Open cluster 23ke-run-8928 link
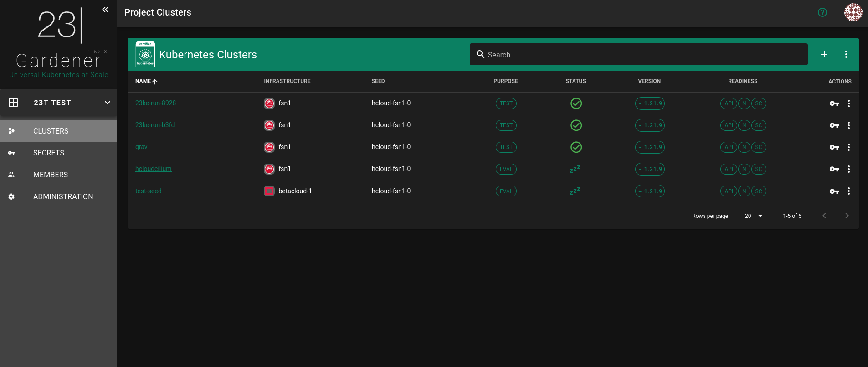This screenshot has width=868, height=367. (x=155, y=103)
